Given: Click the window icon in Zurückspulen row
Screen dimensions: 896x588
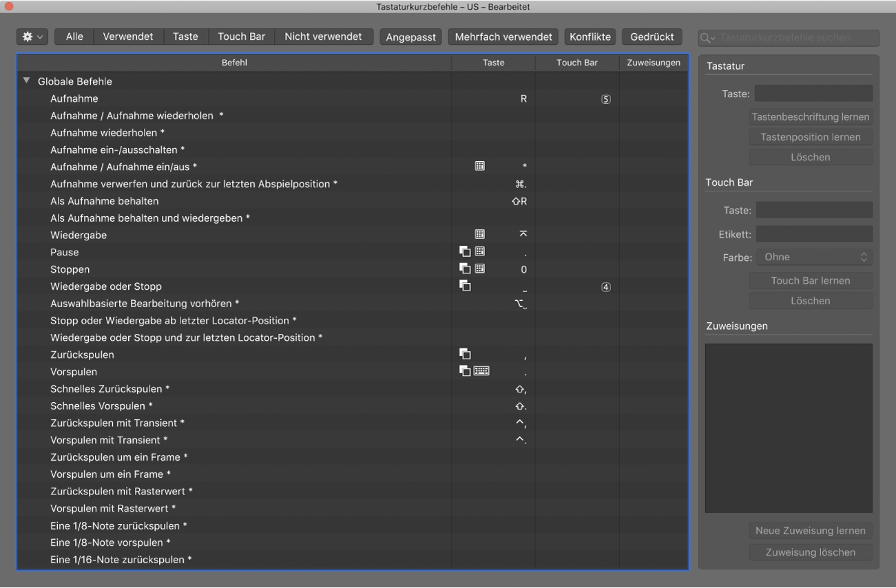Looking at the screenshot, I should [465, 355].
